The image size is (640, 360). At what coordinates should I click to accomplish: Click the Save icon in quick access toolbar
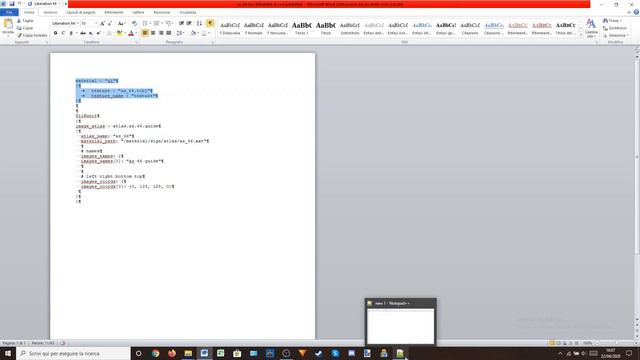[12, 4]
